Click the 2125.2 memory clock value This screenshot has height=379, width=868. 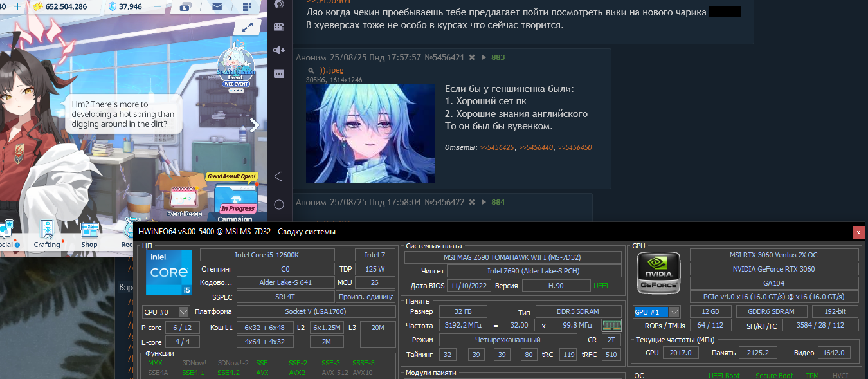tap(758, 353)
